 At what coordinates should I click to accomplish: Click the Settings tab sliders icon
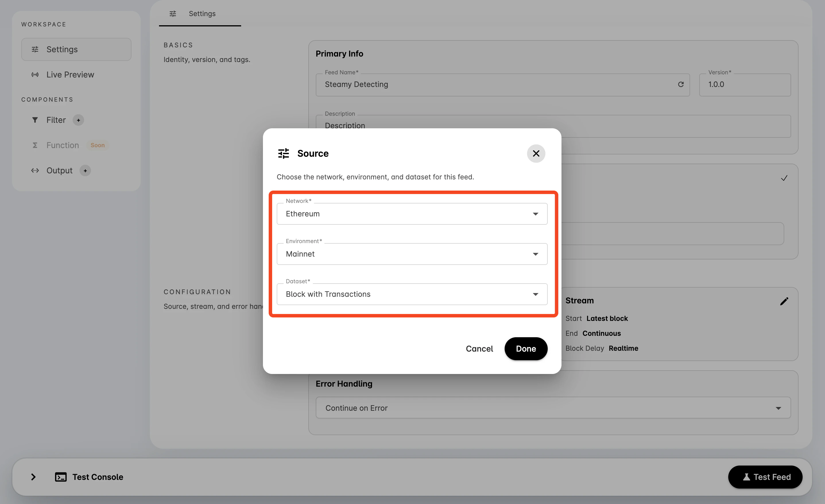(x=173, y=13)
